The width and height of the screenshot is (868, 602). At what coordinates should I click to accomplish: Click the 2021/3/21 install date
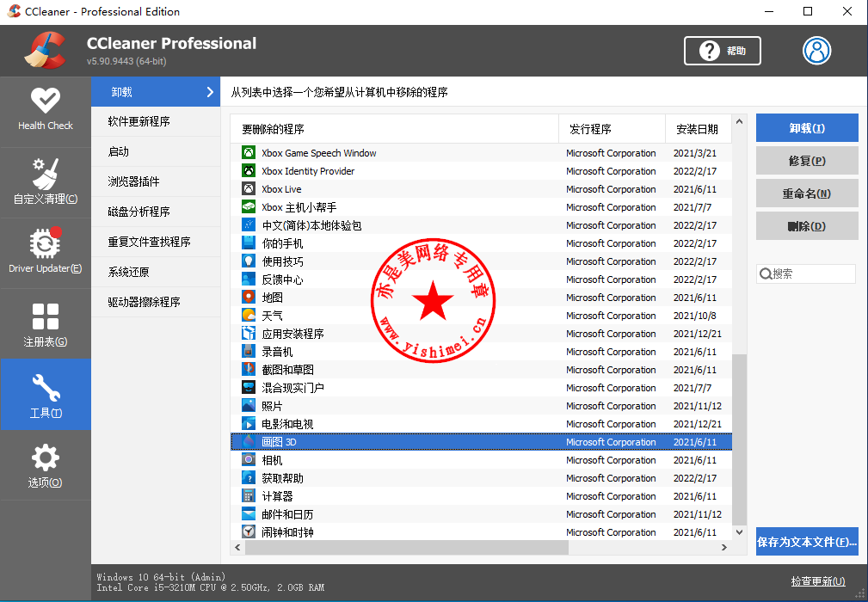click(x=695, y=153)
